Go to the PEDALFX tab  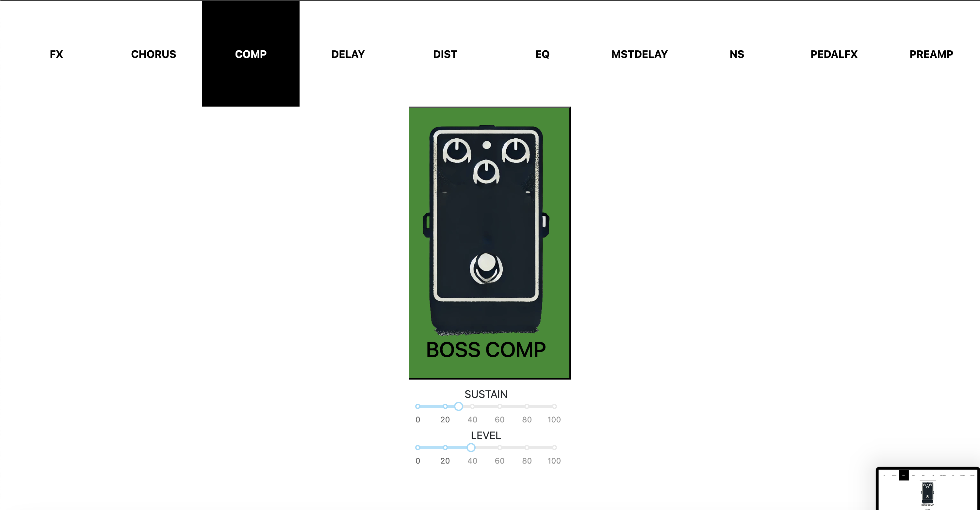(834, 54)
